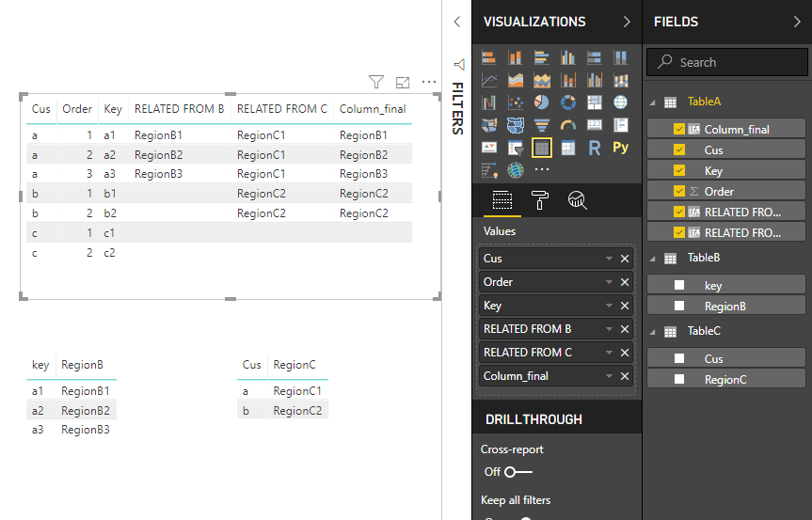
Task: Import a custom visual via ellipsis under icons
Action: [x=542, y=169]
